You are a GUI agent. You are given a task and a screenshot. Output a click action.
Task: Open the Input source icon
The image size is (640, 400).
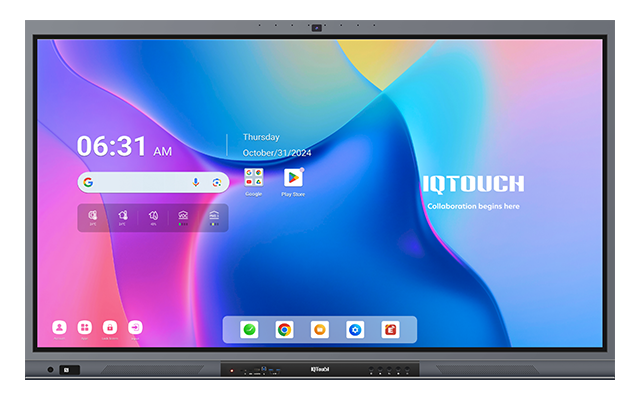tap(135, 327)
